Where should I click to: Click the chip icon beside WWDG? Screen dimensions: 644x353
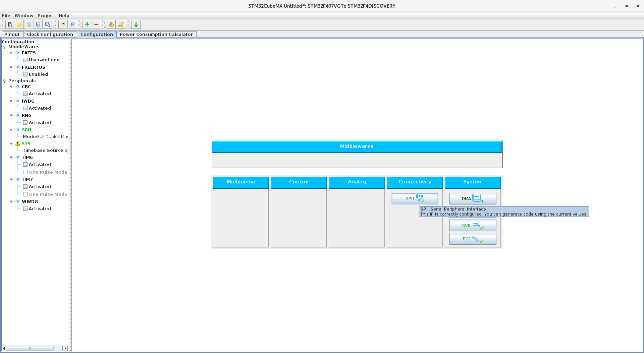pos(18,202)
